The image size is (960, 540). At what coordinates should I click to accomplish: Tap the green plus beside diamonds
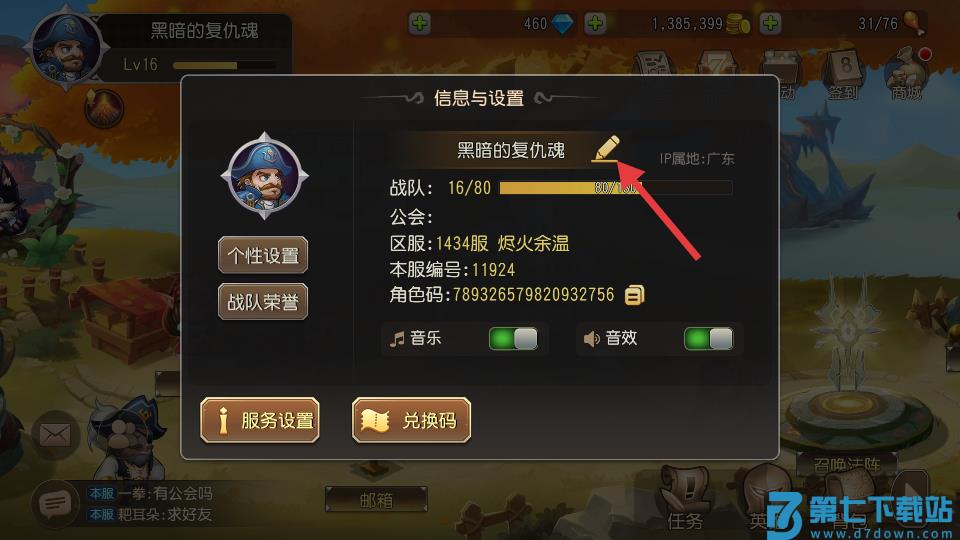[420, 24]
